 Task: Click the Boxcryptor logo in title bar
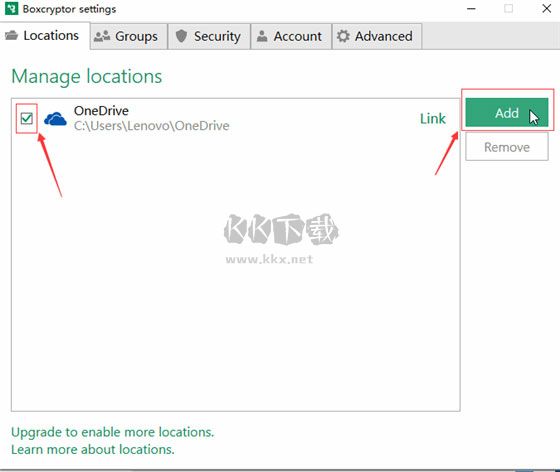11,9
